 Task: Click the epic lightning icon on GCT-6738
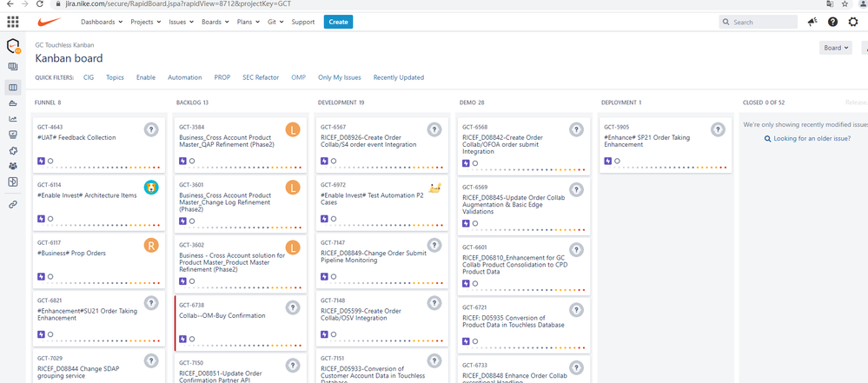pos(182,339)
